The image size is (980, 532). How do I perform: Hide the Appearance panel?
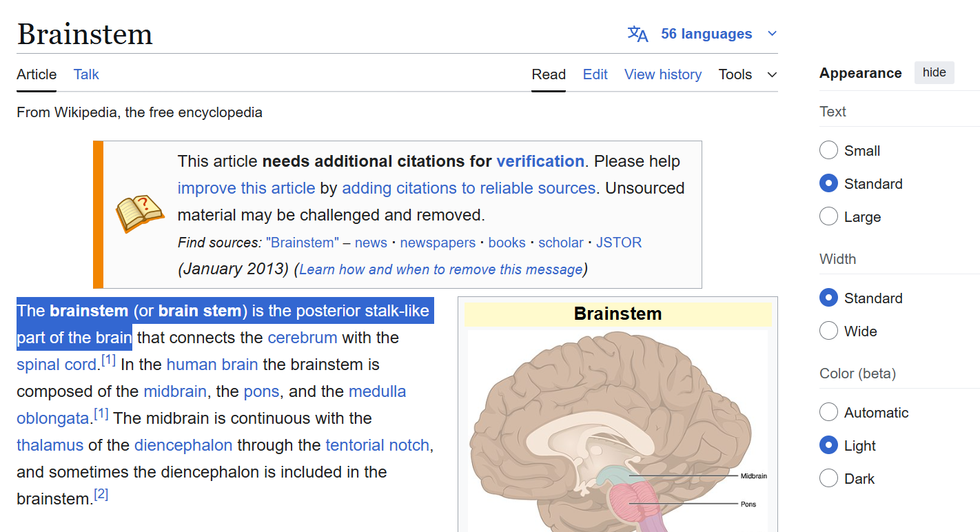tap(935, 72)
